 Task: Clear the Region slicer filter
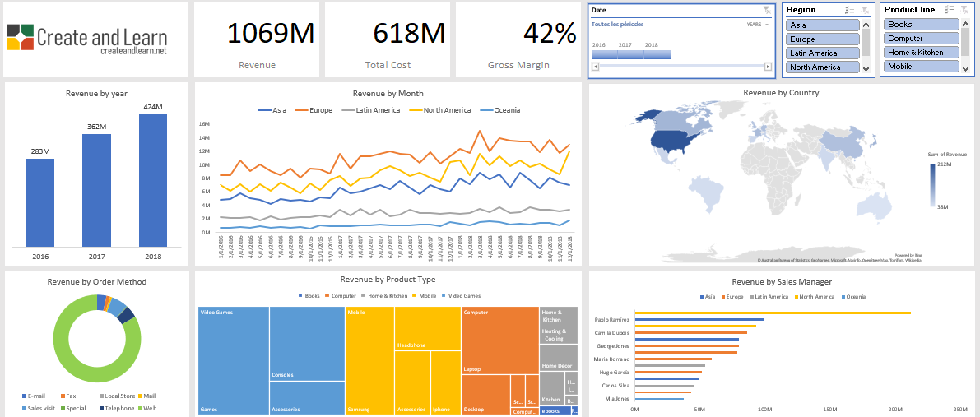[x=865, y=10]
